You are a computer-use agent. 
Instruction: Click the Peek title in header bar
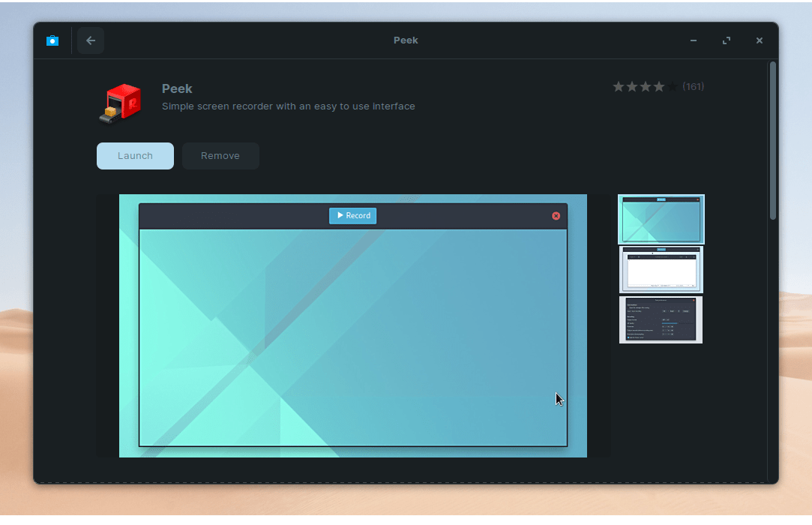point(406,40)
